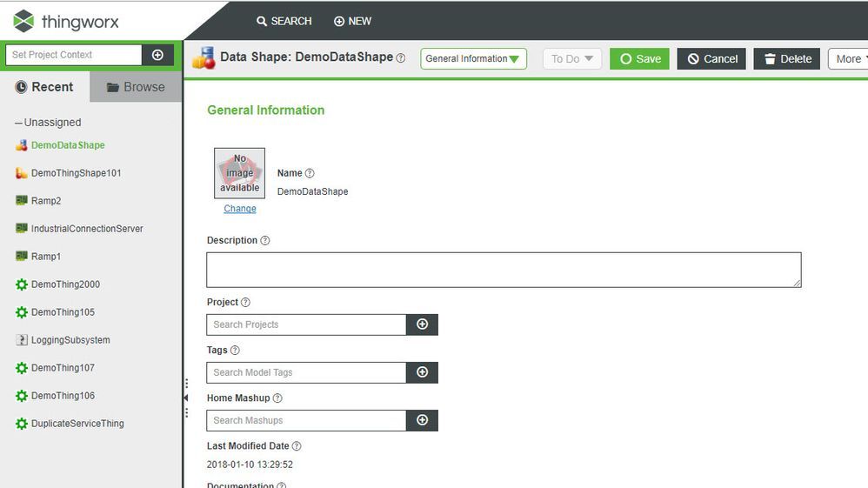Click help icon next to Project

click(x=246, y=302)
